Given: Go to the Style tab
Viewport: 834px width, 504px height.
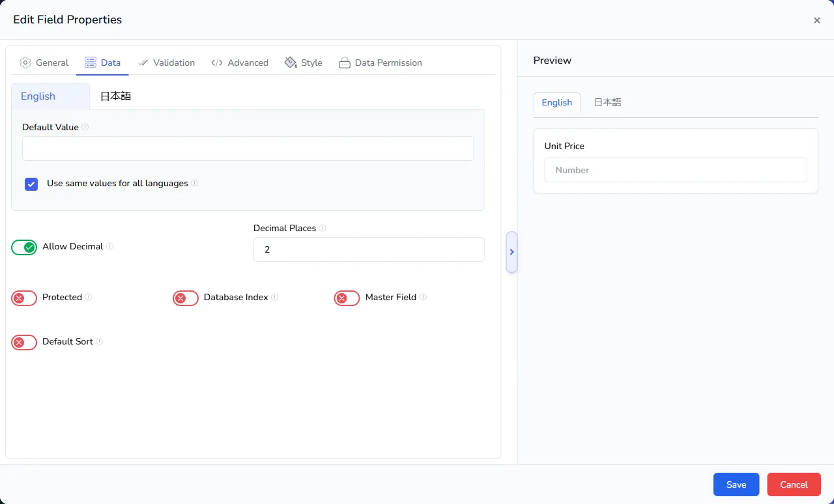Looking at the screenshot, I should point(304,63).
